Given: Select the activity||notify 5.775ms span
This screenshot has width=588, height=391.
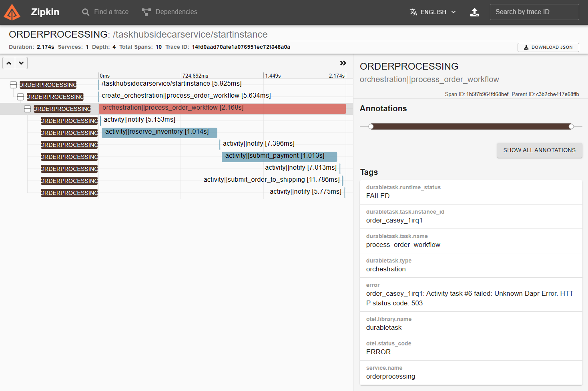Looking at the screenshot, I should pyautogui.click(x=305, y=192).
